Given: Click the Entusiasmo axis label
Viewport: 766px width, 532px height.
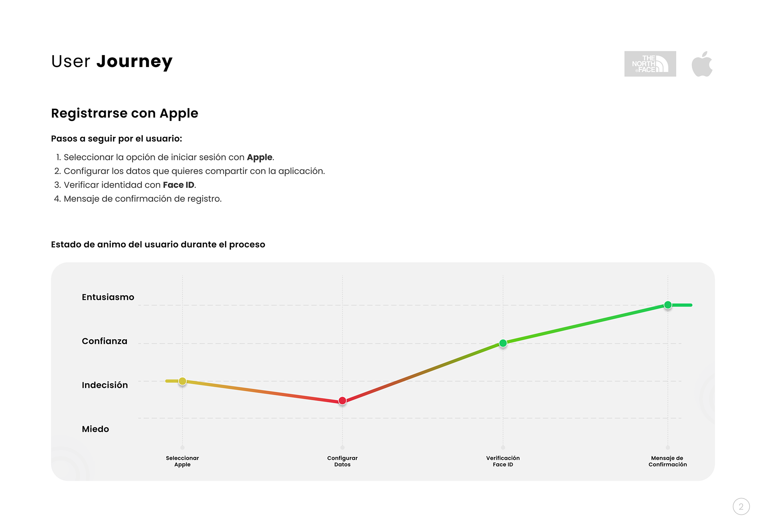Looking at the screenshot, I should 108,297.
